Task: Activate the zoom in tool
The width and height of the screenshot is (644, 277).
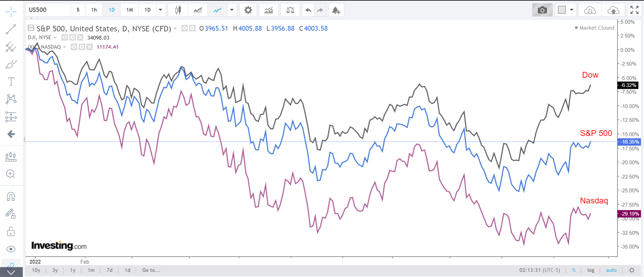Action: point(11,174)
